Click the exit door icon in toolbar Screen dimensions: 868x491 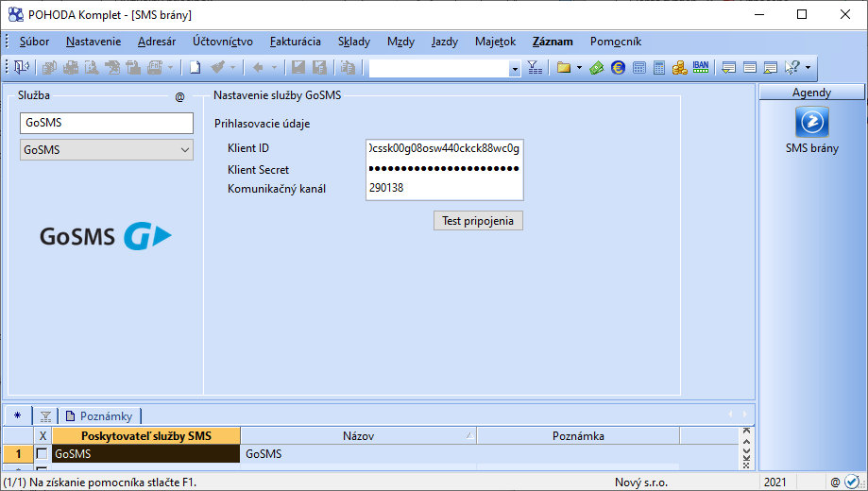point(21,68)
